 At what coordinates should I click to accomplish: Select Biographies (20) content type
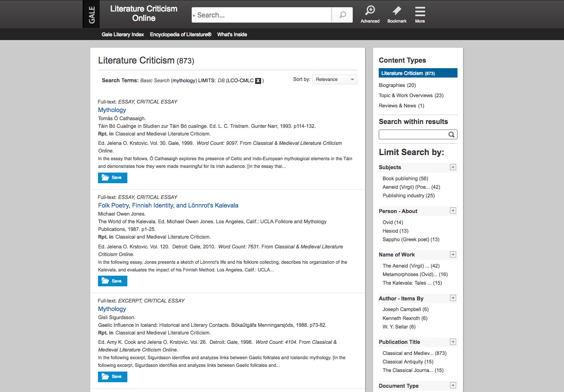click(x=397, y=85)
